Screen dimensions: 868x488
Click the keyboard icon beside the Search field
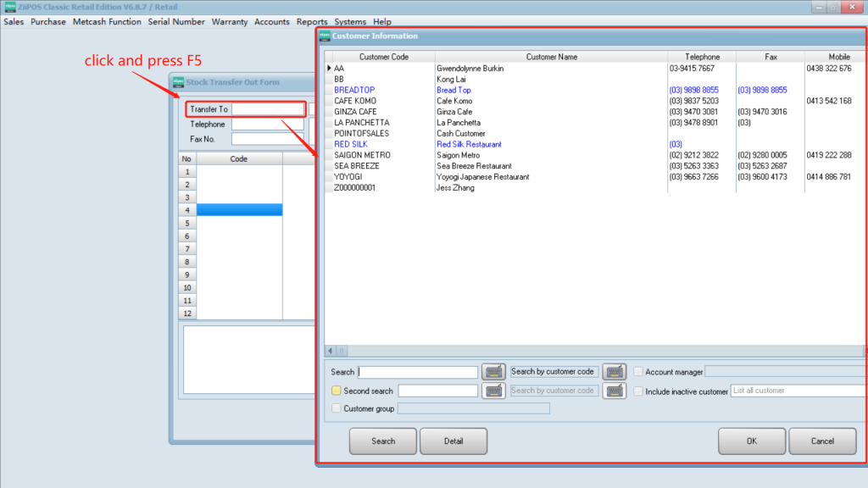(493, 372)
